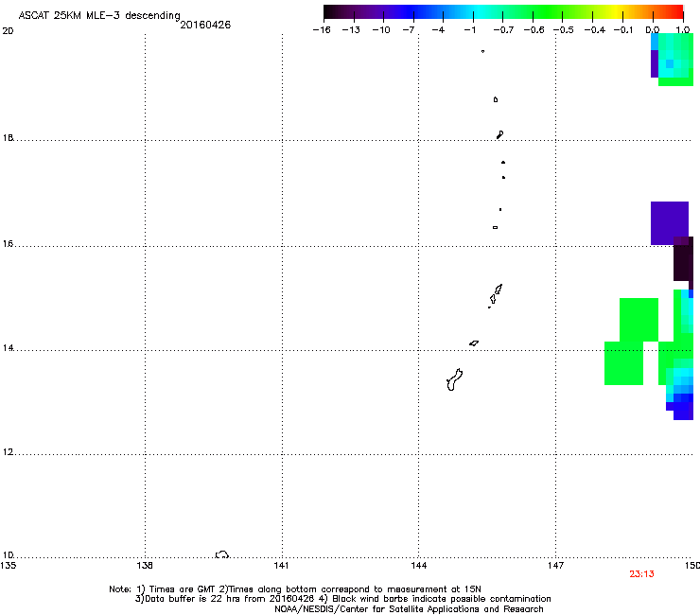Click the color bar label -7
This screenshot has height=615, width=700.
coord(408,30)
